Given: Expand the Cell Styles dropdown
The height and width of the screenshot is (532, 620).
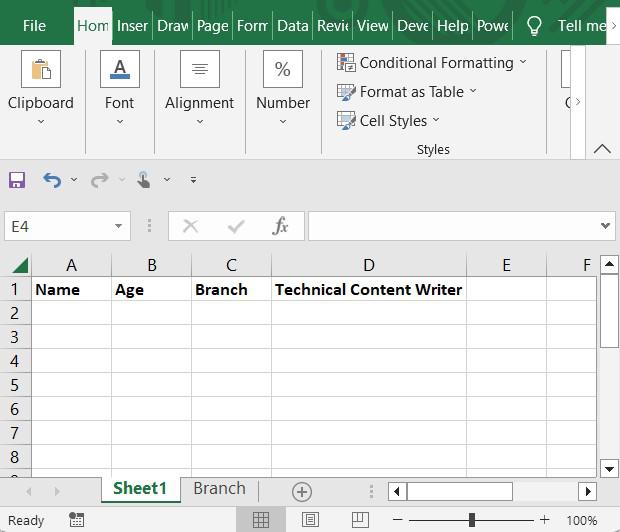Looking at the screenshot, I should (x=388, y=121).
